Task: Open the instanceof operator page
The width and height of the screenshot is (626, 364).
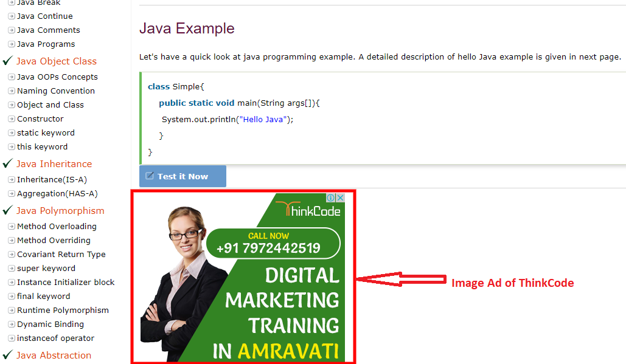Action: click(55, 338)
